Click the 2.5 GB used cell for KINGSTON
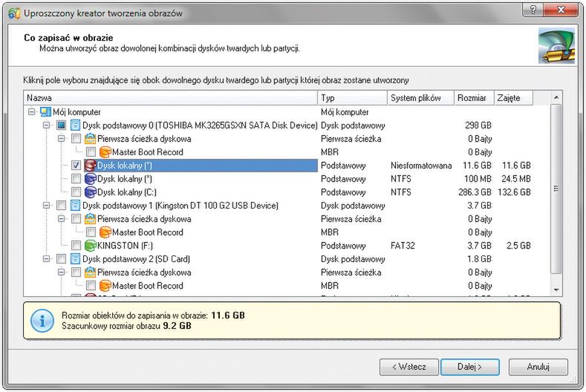Viewport: 586px width, 392px height. [x=518, y=246]
